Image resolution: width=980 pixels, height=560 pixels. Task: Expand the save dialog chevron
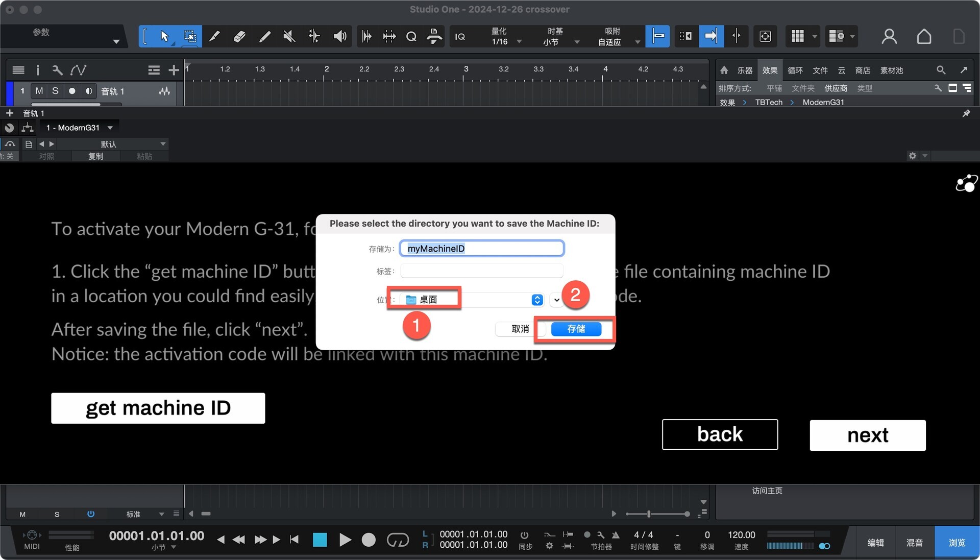click(557, 300)
